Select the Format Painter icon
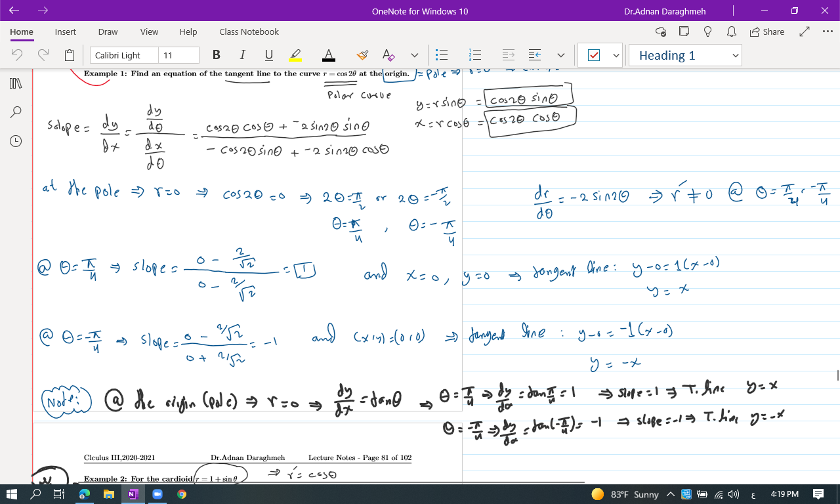 click(x=362, y=55)
